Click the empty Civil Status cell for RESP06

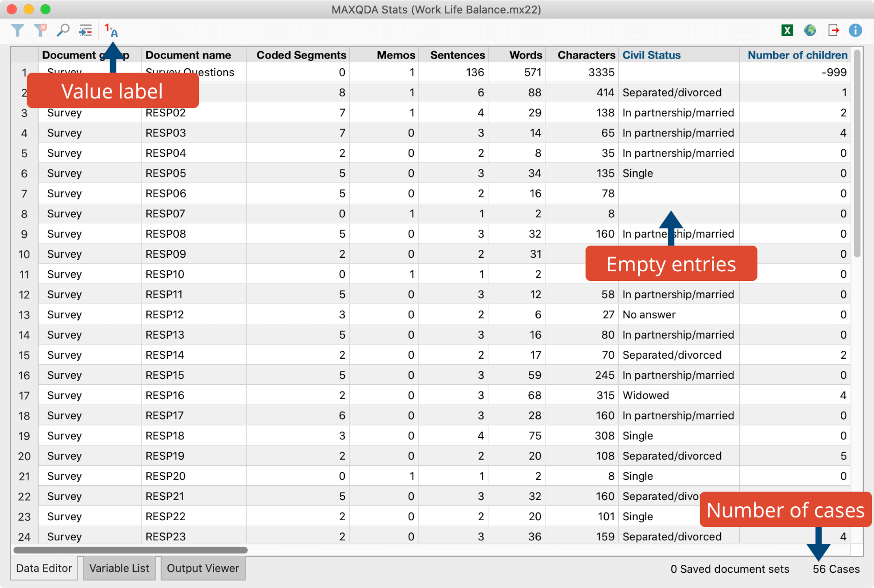(679, 194)
